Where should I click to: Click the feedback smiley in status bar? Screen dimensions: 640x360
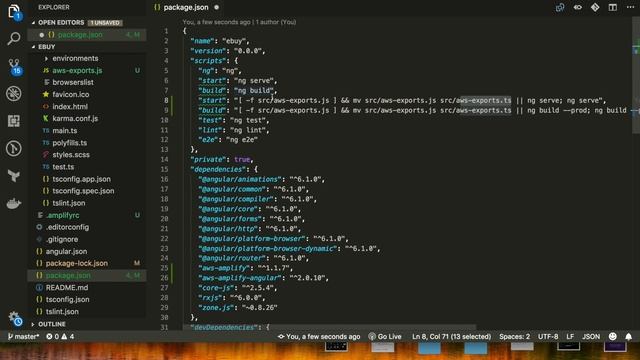tap(613, 336)
